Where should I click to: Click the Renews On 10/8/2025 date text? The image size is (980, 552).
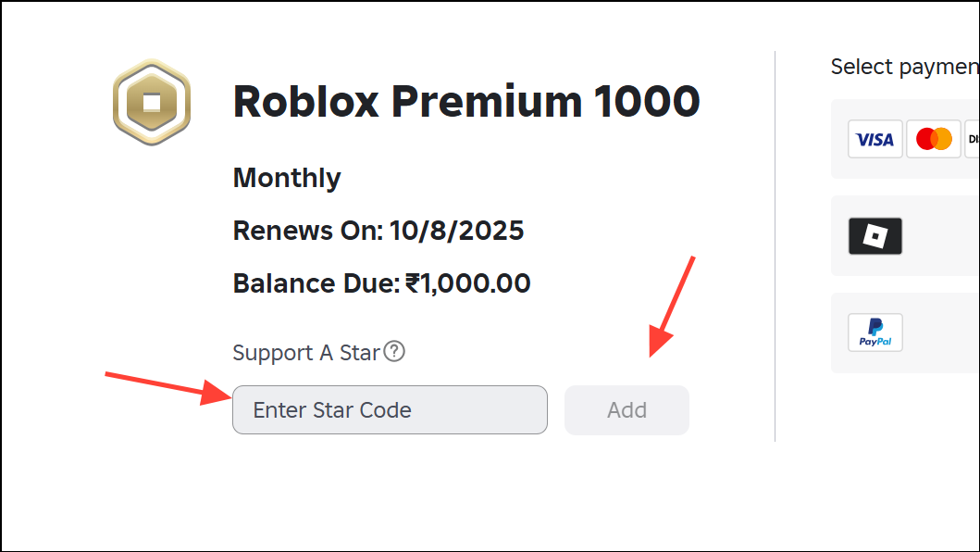[x=378, y=231]
